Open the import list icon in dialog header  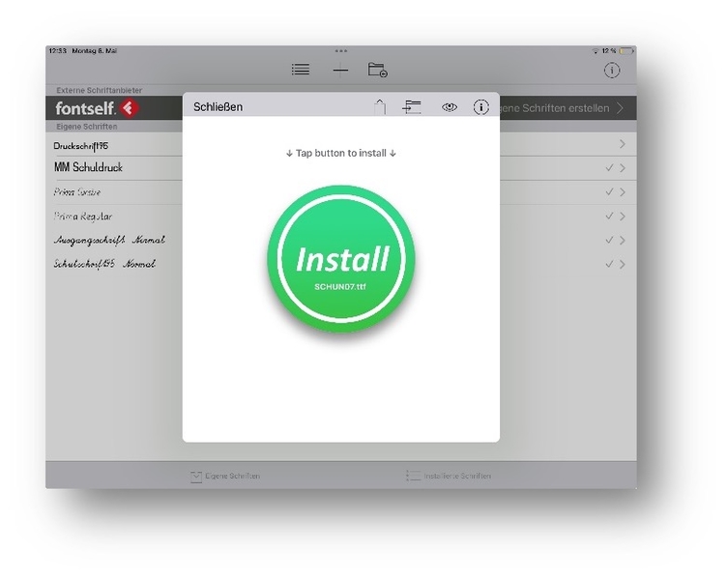tap(413, 107)
